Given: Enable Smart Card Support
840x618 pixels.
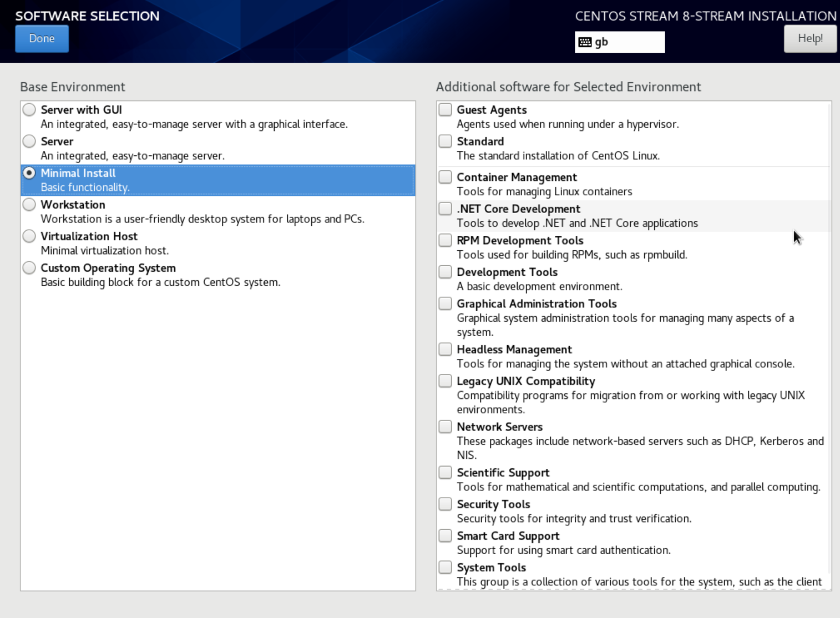Looking at the screenshot, I should pos(446,536).
